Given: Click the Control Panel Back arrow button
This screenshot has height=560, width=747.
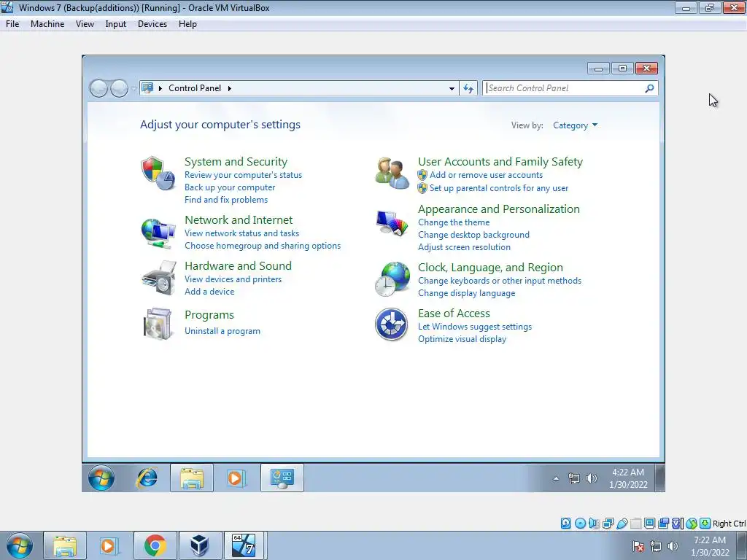Looking at the screenshot, I should [98, 88].
